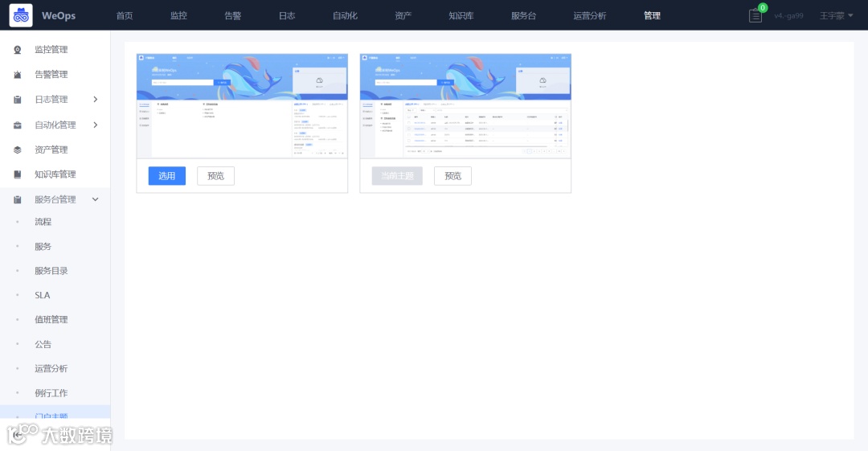The image size is (868, 451).
Task: Open 运营分析 in top navigation
Action: (x=590, y=15)
